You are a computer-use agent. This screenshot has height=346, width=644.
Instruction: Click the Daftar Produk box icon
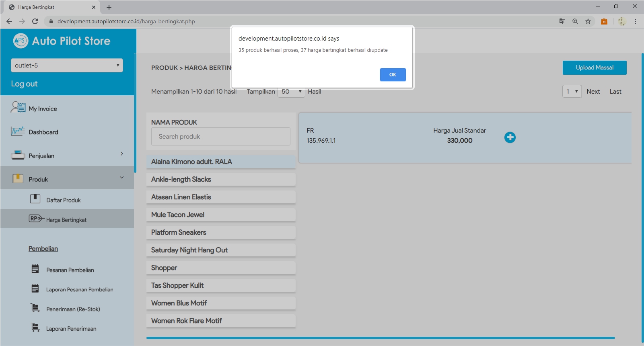point(35,199)
